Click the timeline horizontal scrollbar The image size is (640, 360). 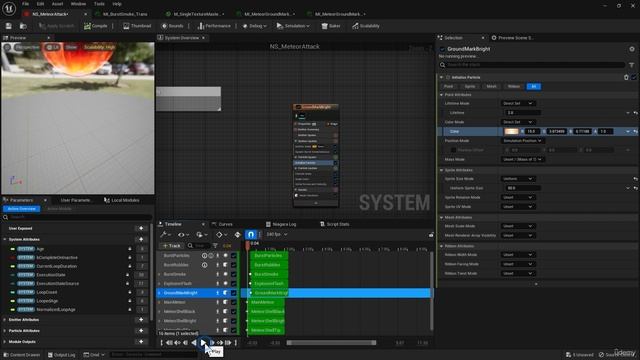331,342
